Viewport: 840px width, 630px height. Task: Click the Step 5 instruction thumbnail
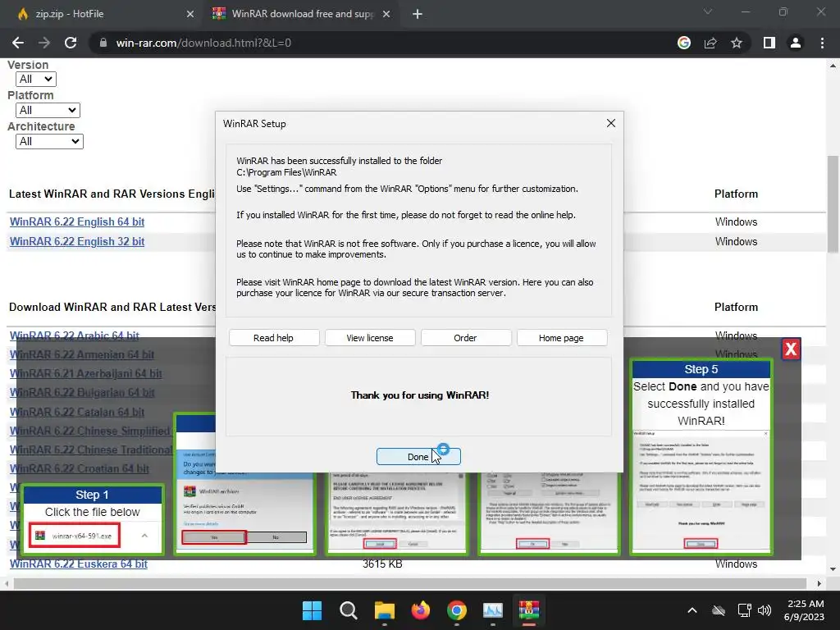701,456
